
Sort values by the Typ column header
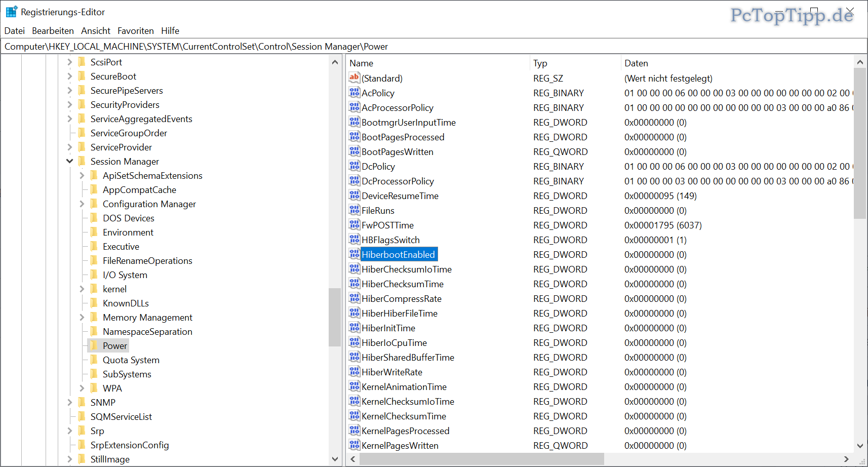(575, 63)
